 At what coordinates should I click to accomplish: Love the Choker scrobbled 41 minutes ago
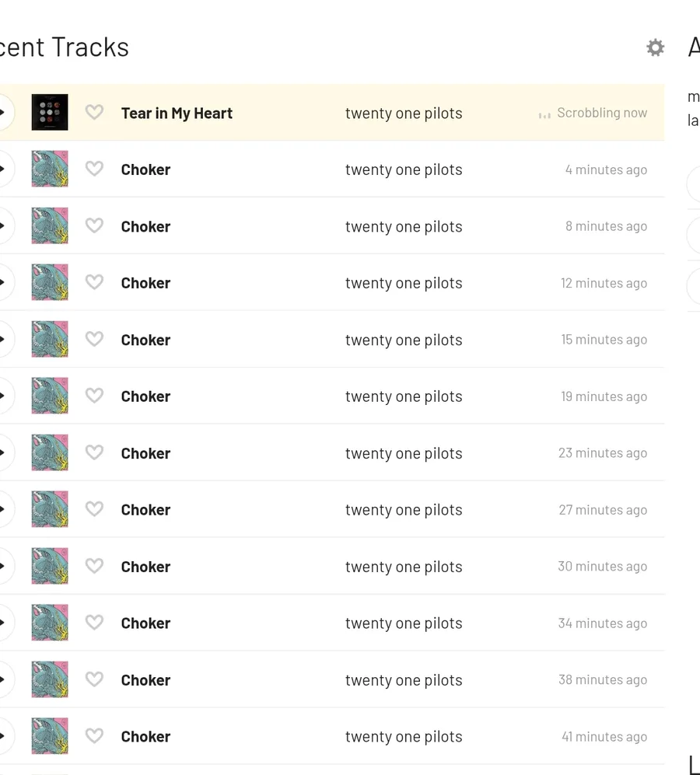click(x=94, y=735)
